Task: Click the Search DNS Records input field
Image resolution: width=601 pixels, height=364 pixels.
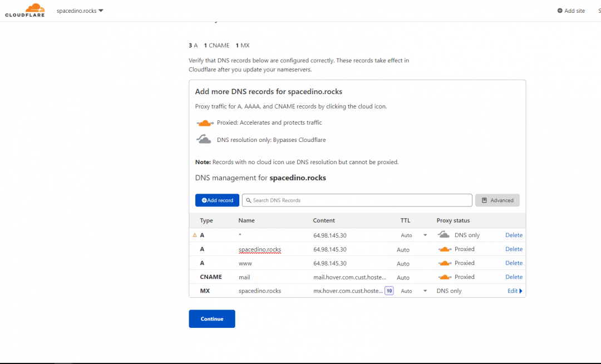Action: click(x=356, y=200)
